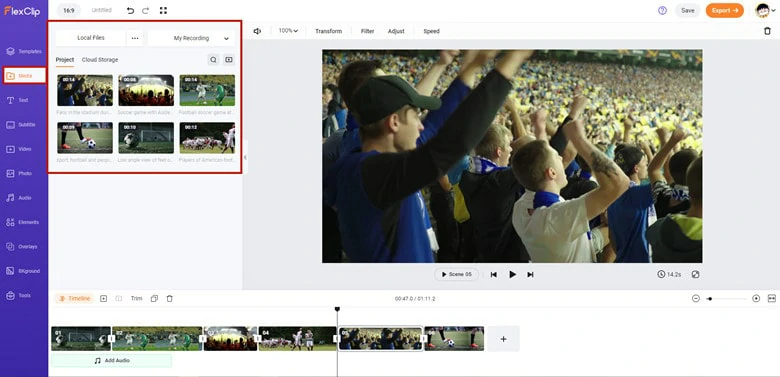
Task: Open the user account avatar menu
Action: pyautogui.click(x=765, y=10)
